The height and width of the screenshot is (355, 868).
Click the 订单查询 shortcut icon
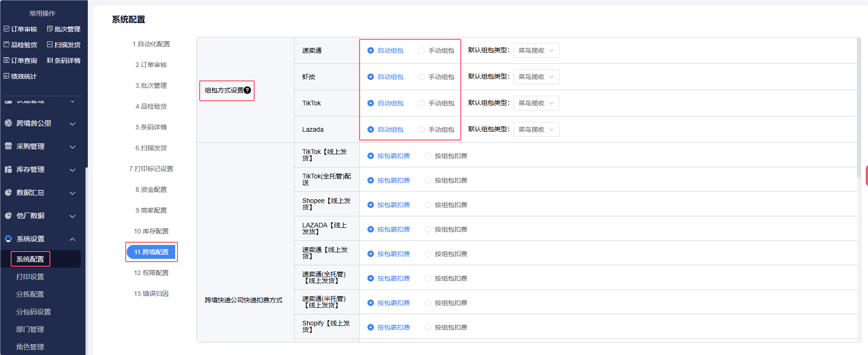(6, 61)
